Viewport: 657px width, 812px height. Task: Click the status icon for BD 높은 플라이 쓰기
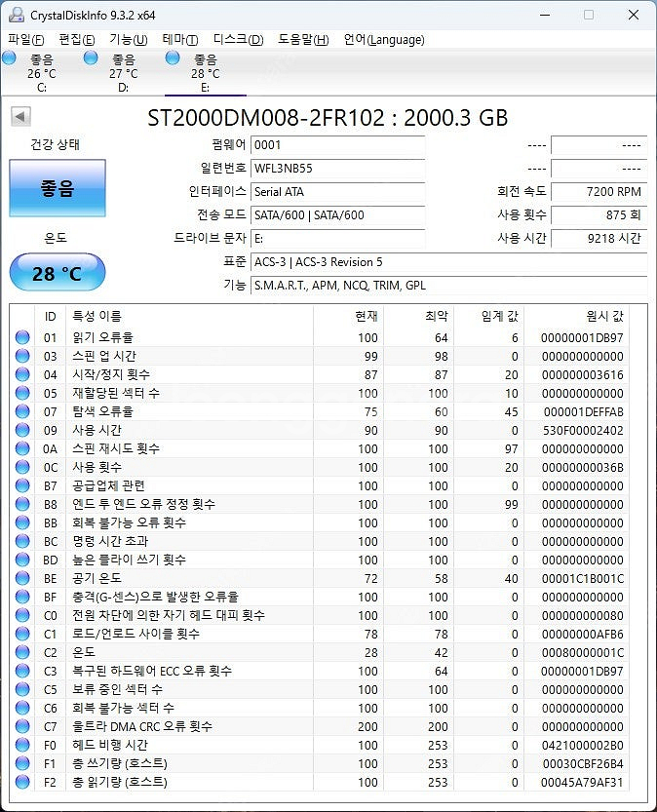tap(22, 560)
